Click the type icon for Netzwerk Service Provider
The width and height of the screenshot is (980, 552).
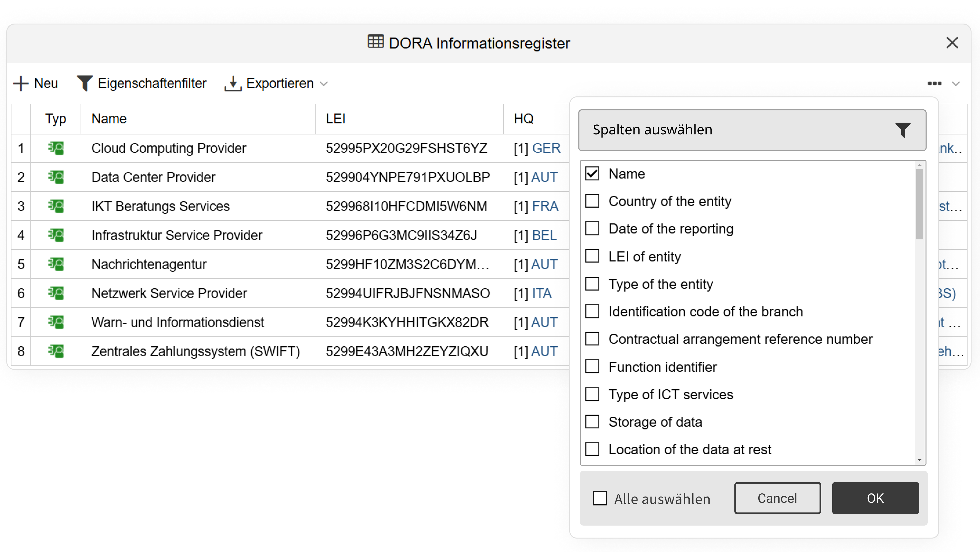(x=56, y=293)
